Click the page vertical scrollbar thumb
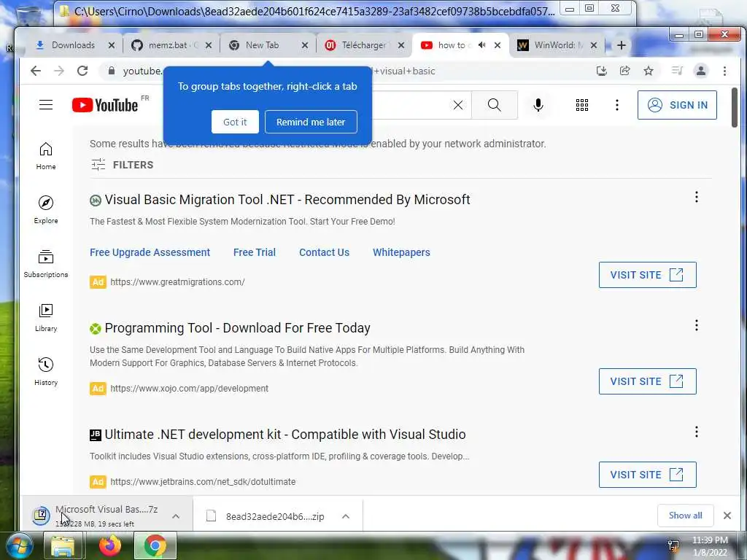The height and width of the screenshot is (560, 747). coord(734,107)
